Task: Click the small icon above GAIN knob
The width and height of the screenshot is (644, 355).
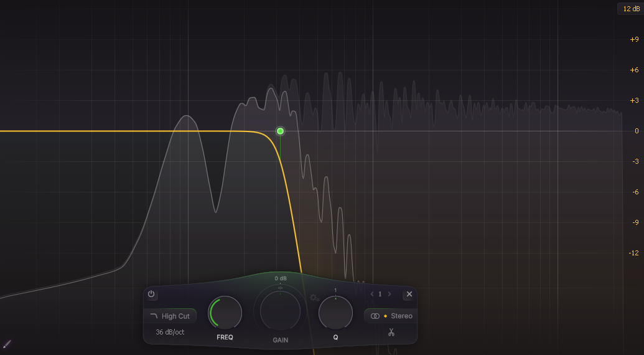Action: [x=281, y=288]
